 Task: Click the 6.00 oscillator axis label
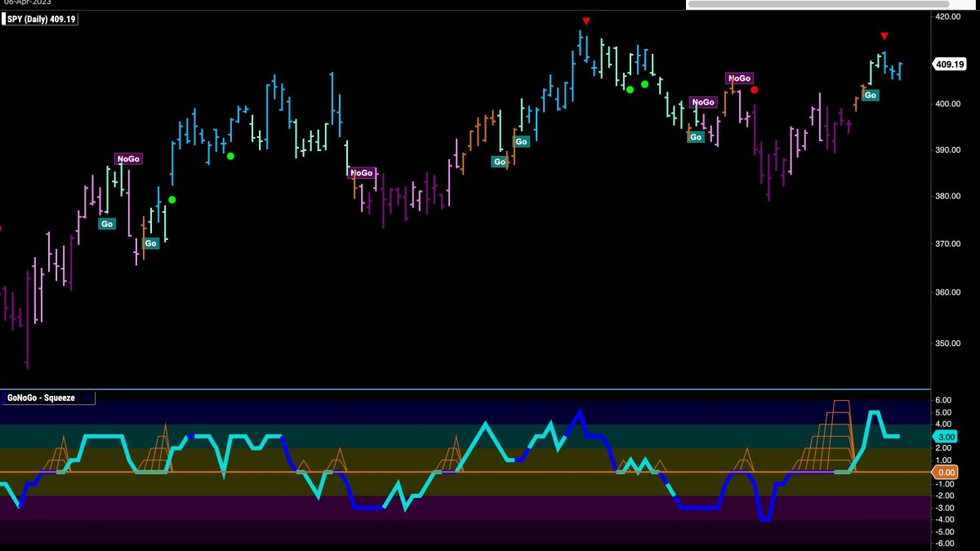click(943, 400)
